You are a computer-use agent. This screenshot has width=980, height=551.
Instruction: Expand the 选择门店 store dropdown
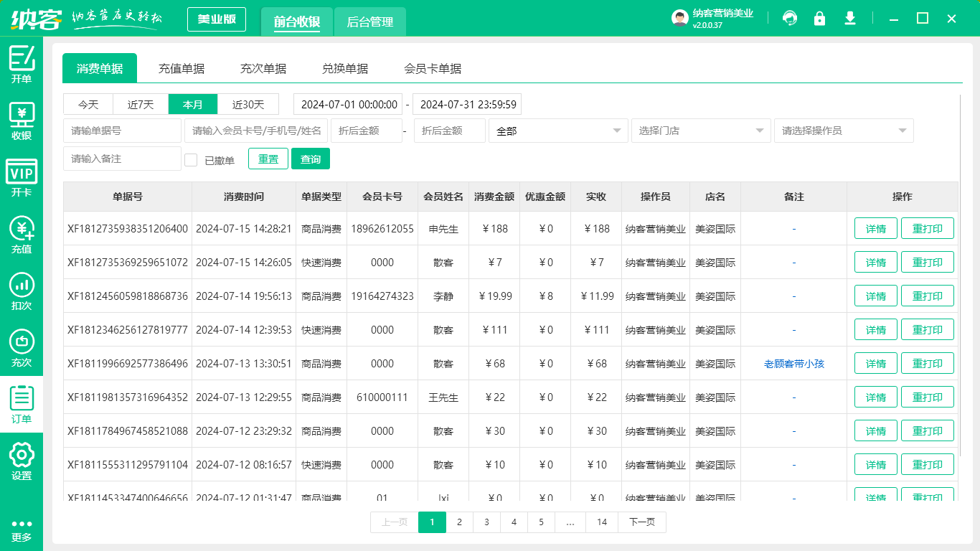[700, 131]
